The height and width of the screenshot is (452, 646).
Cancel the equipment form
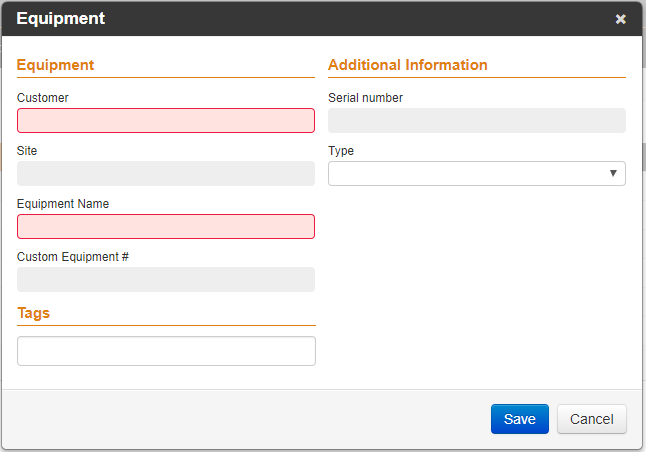click(592, 419)
